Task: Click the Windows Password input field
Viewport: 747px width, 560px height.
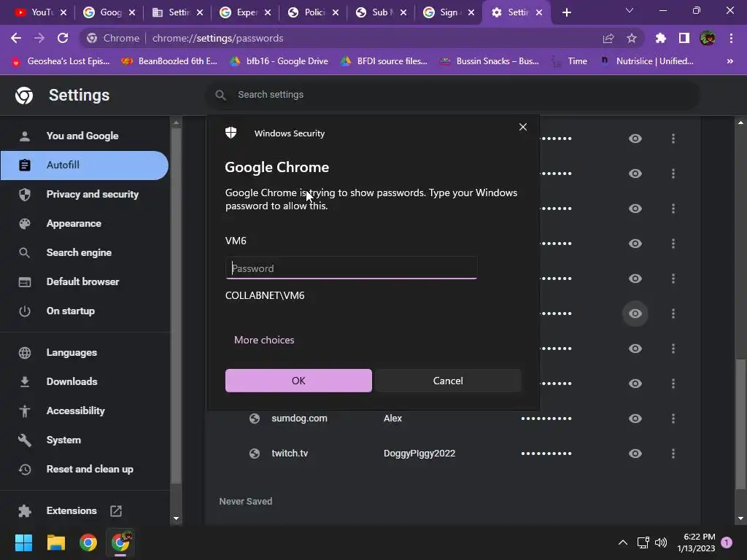Action: click(x=351, y=268)
